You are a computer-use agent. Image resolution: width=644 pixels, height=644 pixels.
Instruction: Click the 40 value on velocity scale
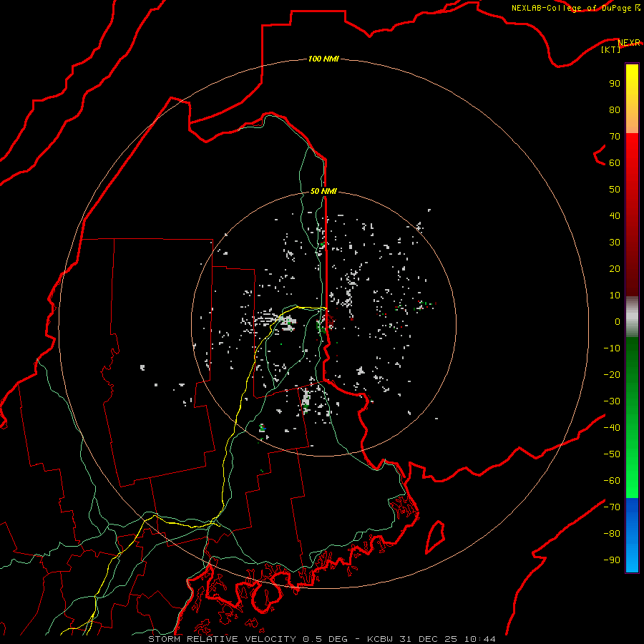[615, 215]
